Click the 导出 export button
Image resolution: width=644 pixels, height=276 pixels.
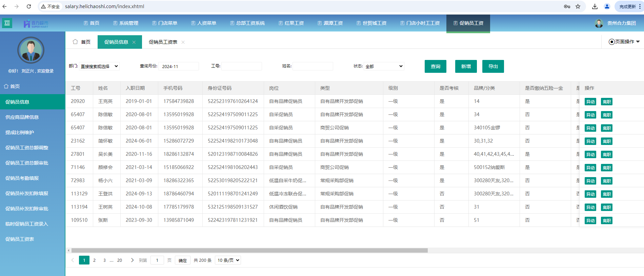coord(493,66)
